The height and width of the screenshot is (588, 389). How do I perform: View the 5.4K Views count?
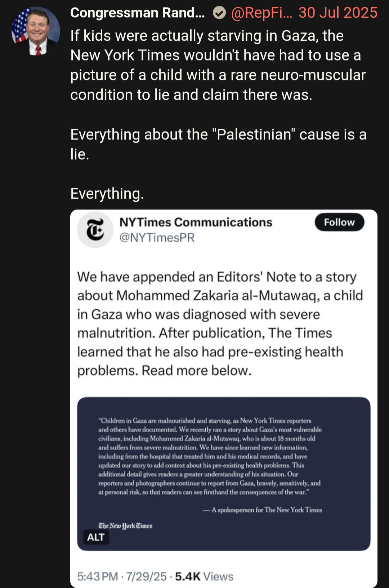tap(204, 576)
